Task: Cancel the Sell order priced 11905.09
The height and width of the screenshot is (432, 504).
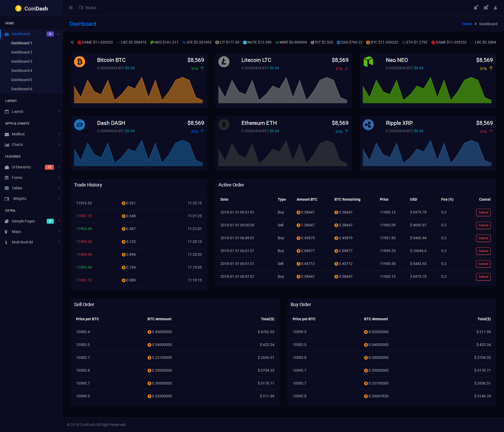Action: pyautogui.click(x=483, y=225)
